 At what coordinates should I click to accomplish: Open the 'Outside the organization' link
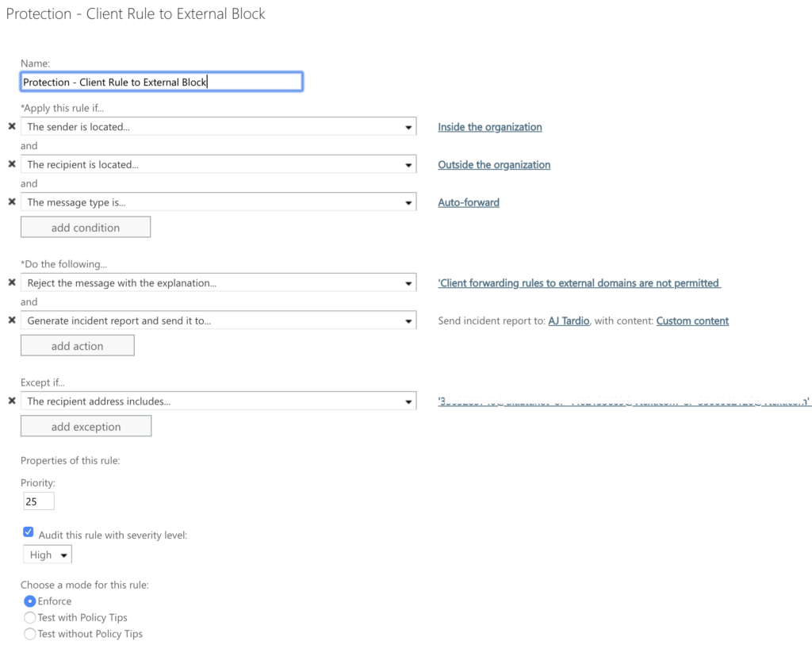494,165
